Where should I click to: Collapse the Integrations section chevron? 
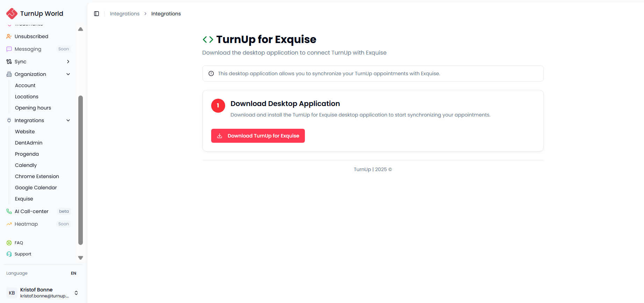(x=68, y=120)
